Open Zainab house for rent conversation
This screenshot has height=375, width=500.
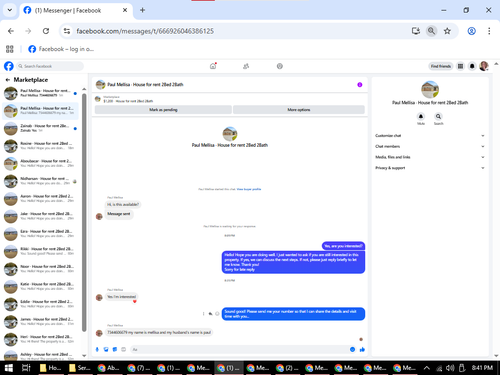40,128
